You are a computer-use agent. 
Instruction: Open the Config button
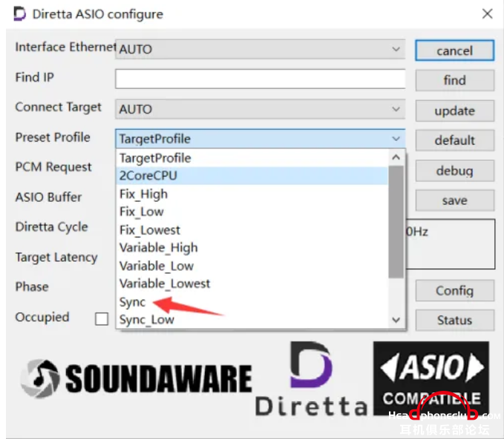pos(454,291)
